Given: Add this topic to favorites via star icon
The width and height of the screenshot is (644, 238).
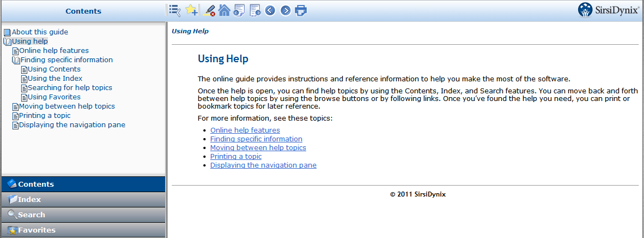Looking at the screenshot, I should click(x=191, y=10).
